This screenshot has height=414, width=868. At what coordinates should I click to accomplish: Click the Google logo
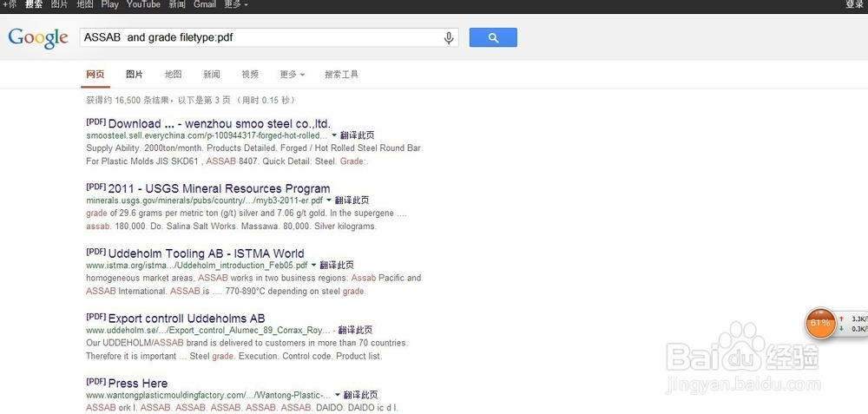38,37
